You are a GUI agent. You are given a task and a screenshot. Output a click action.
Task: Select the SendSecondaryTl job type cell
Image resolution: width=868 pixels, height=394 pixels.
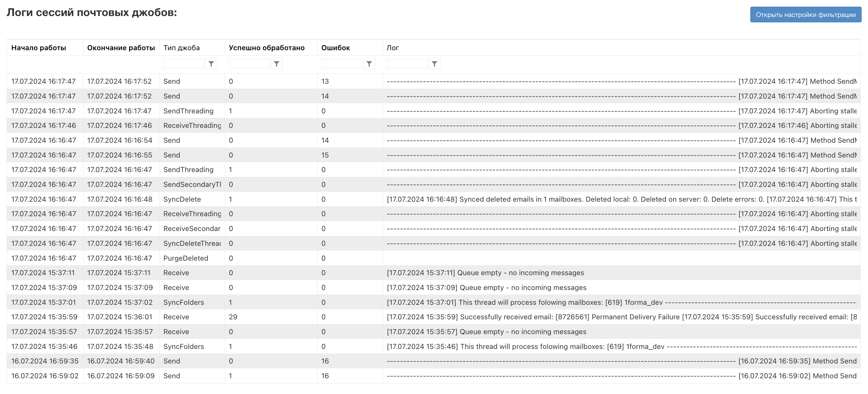(192, 184)
